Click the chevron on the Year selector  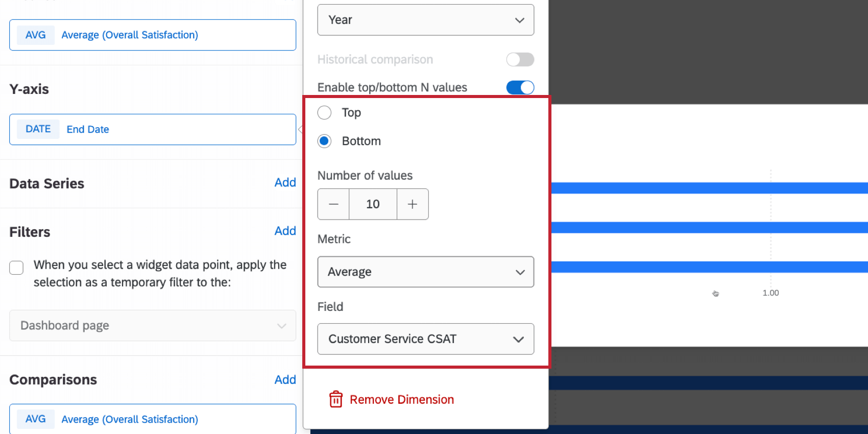(x=519, y=20)
